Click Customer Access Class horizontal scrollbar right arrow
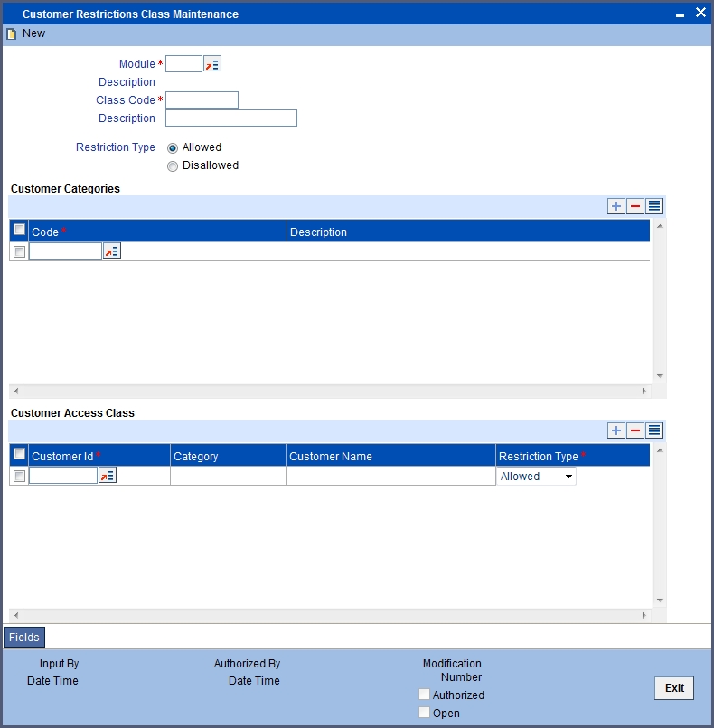This screenshot has width=714, height=728. (644, 615)
